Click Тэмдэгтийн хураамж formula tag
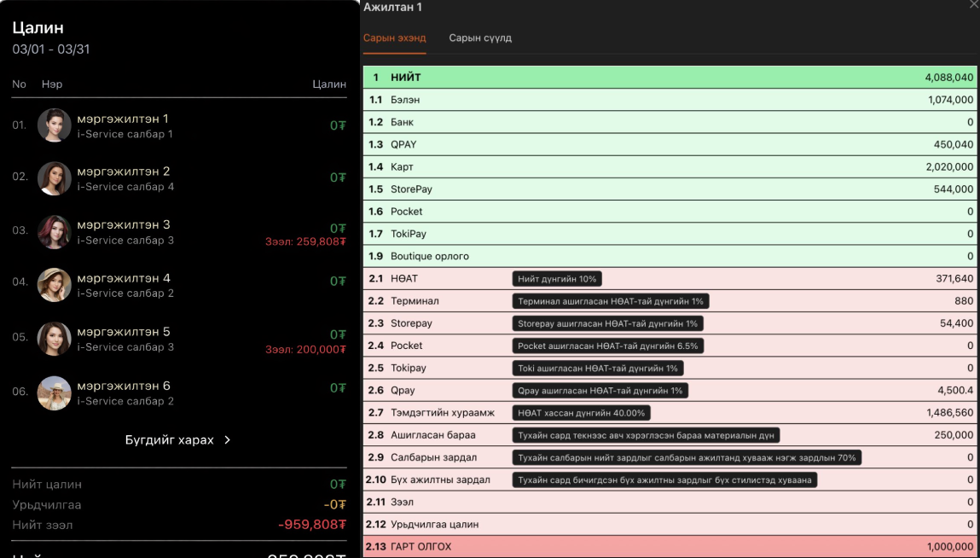Viewport: 980px width, 558px height. [x=582, y=413]
